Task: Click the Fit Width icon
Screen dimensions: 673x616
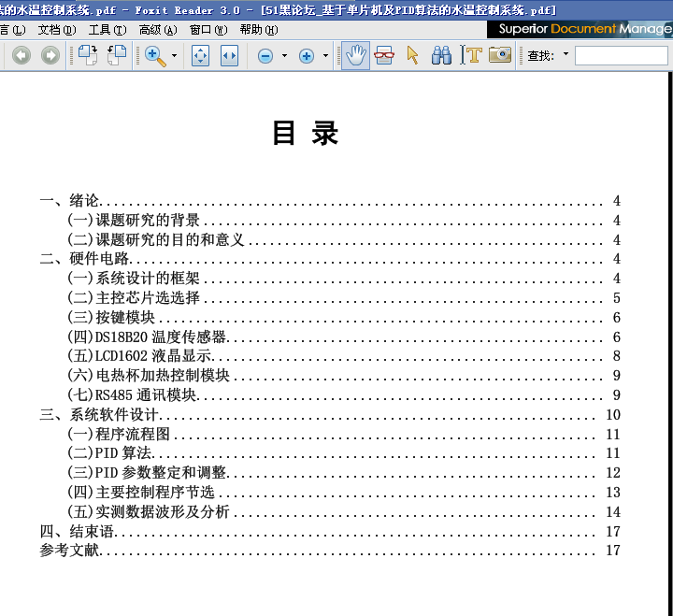Action: pyautogui.click(x=229, y=56)
